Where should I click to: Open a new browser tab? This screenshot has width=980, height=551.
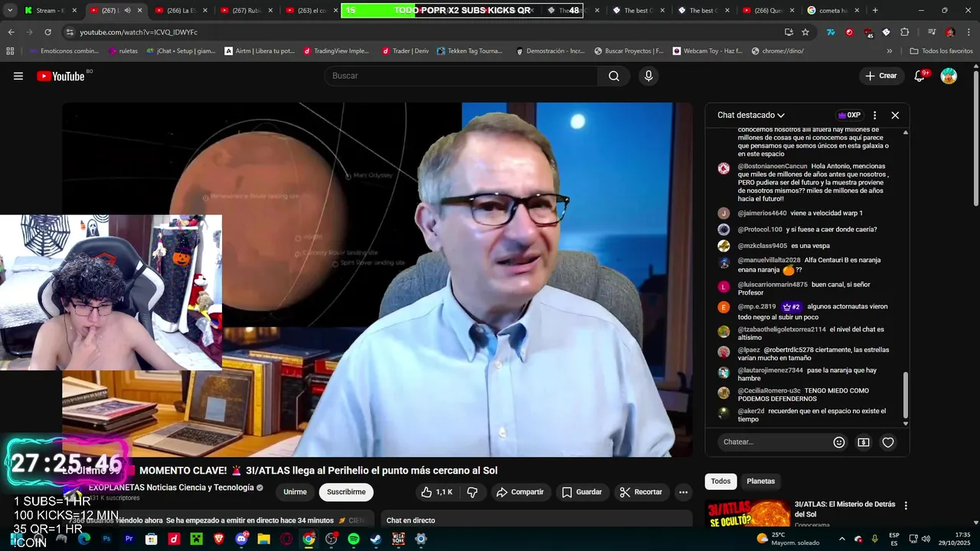pyautogui.click(x=875, y=11)
